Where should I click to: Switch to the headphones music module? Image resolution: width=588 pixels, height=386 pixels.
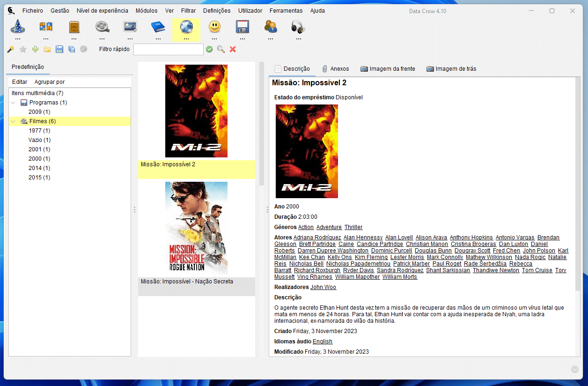[x=298, y=27]
